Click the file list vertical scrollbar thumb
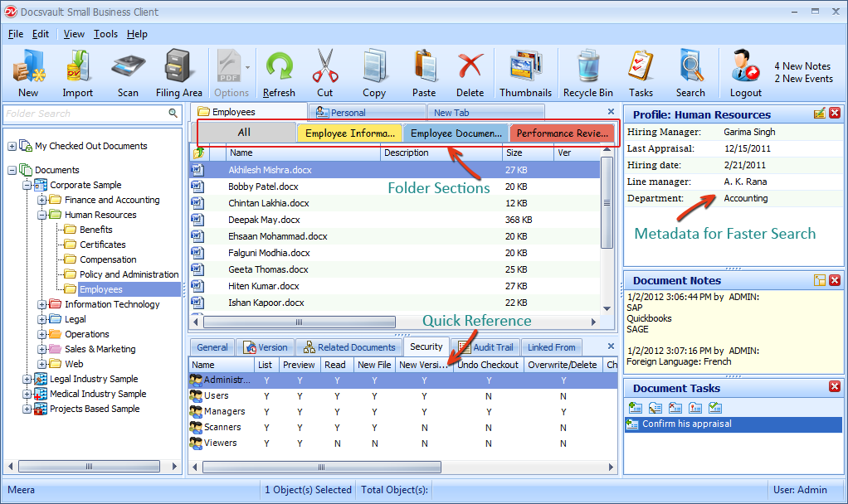Image resolution: width=848 pixels, height=504 pixels. point(607,202)
